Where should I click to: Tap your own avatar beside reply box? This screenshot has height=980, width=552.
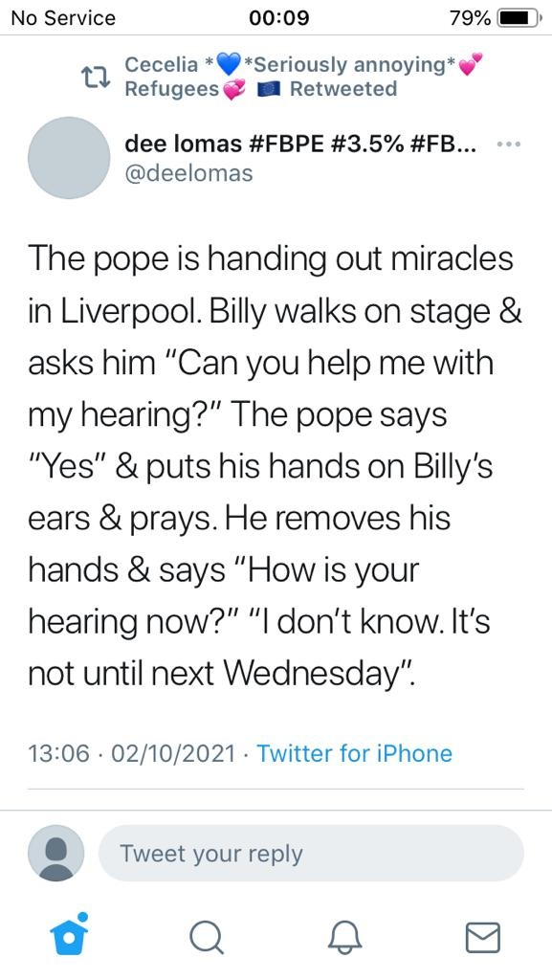(56, 853)
